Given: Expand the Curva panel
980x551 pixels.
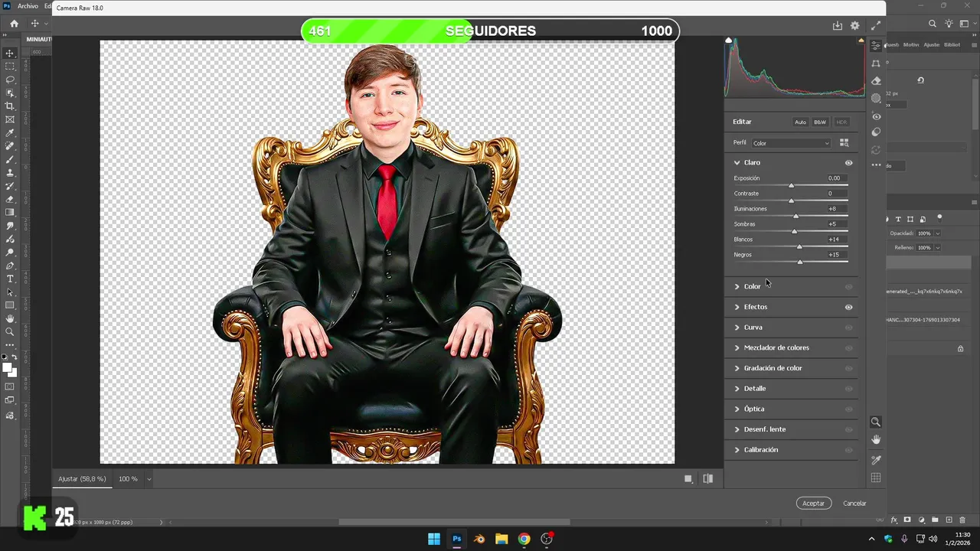Looking at the screenshot, I should (x=737, y=328).
